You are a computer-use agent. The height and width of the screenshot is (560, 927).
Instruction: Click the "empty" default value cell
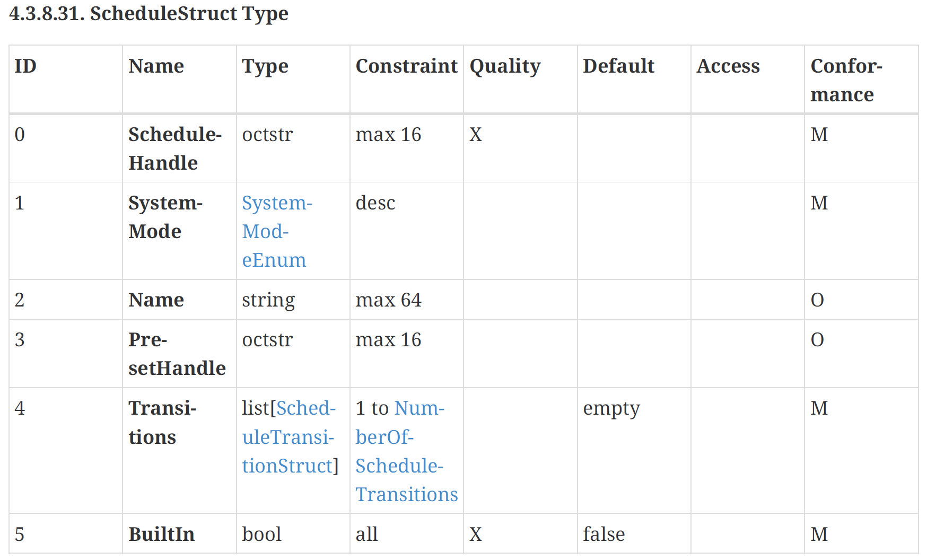[611, 408]
